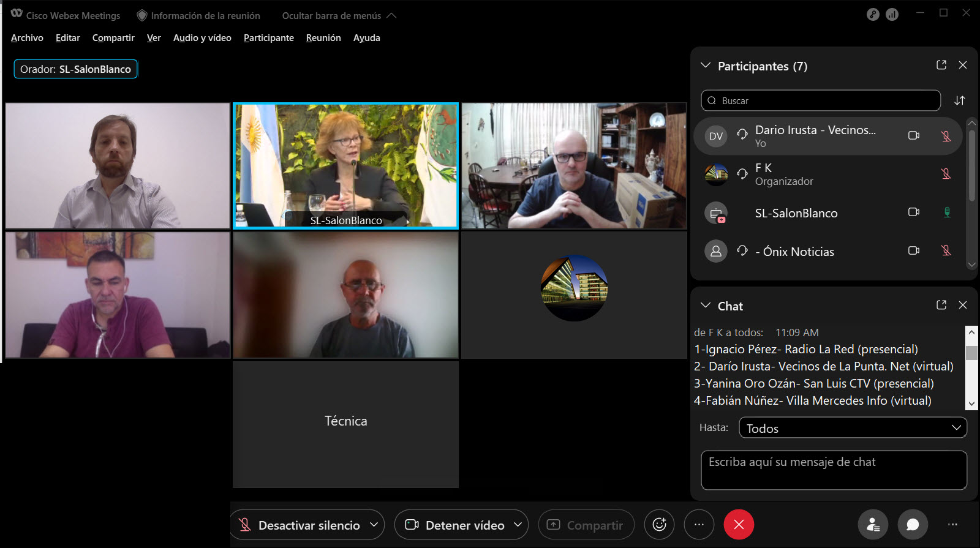Click headset audio icon beside F K
Screen dimensions: 980x548
(742, 174)
